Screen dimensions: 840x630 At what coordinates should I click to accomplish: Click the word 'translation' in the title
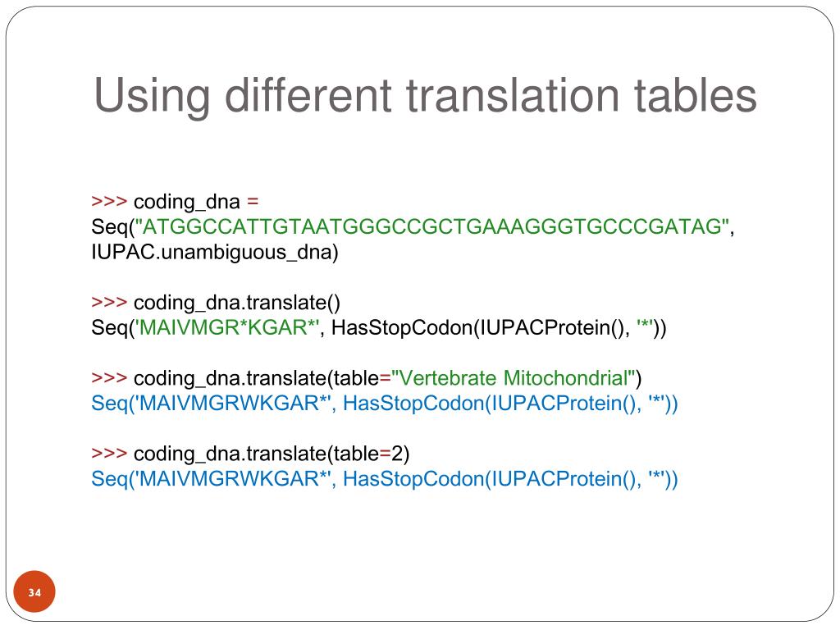(x=513, y=95)
